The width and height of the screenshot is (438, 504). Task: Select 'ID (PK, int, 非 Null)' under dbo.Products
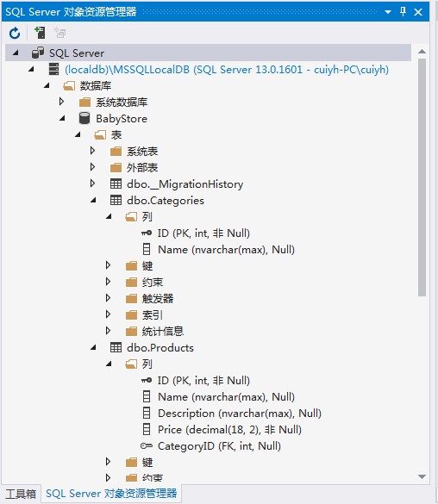[203, 381]
